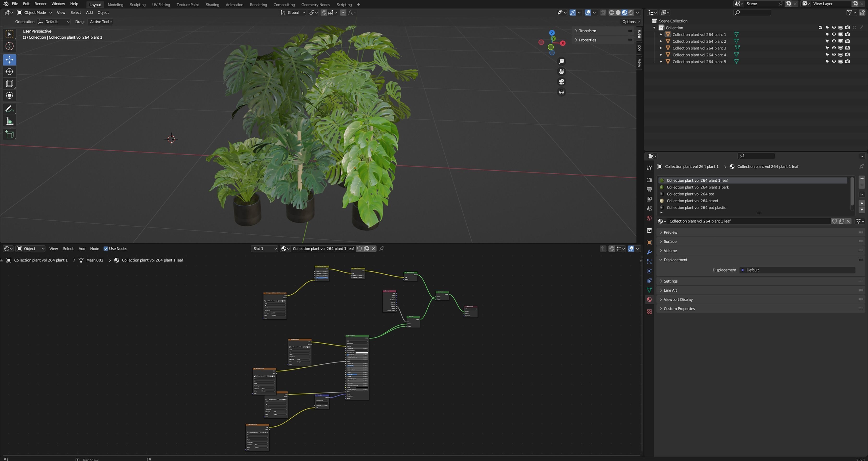The image size is (868, 461).
Task: Open the View Layer properties tab
Action: point(649,199)
